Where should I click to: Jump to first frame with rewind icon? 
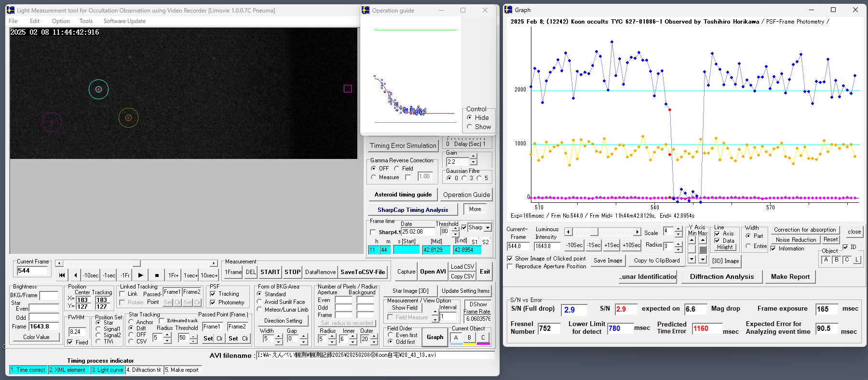pyautogui.click(x=62, y=275)
